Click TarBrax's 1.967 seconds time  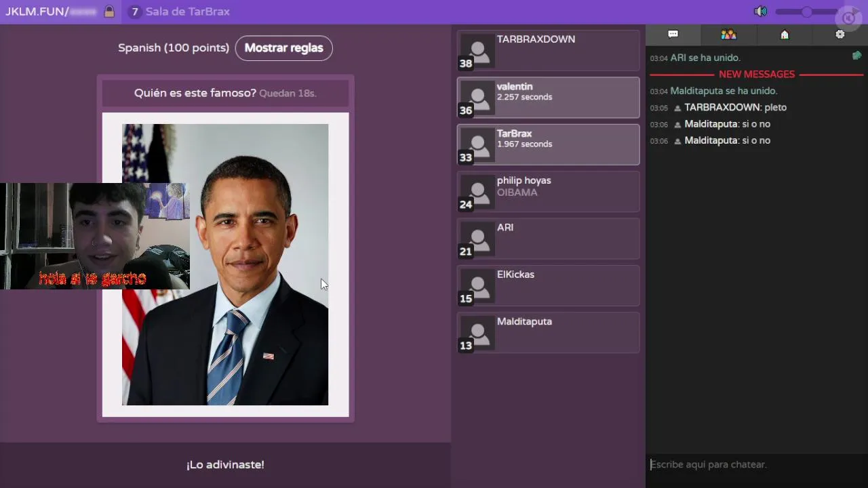(524, 144)
